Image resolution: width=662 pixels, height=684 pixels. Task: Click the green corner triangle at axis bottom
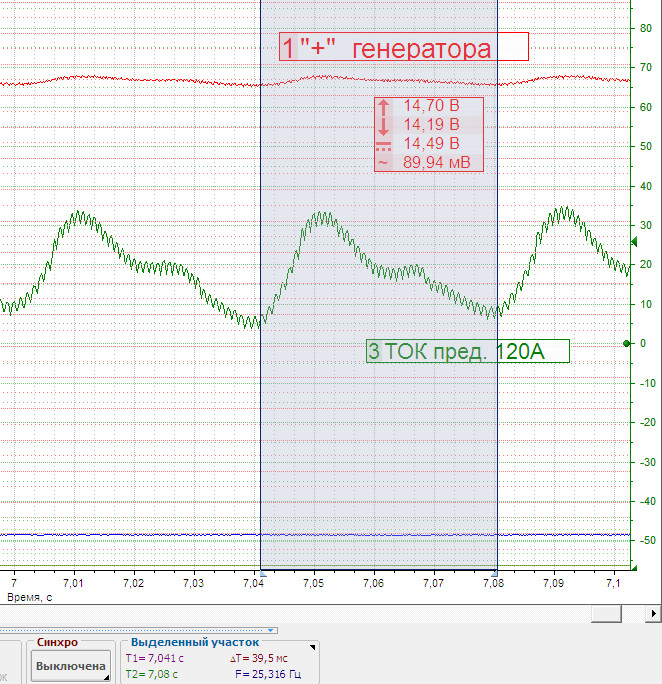tap(634, 568)
